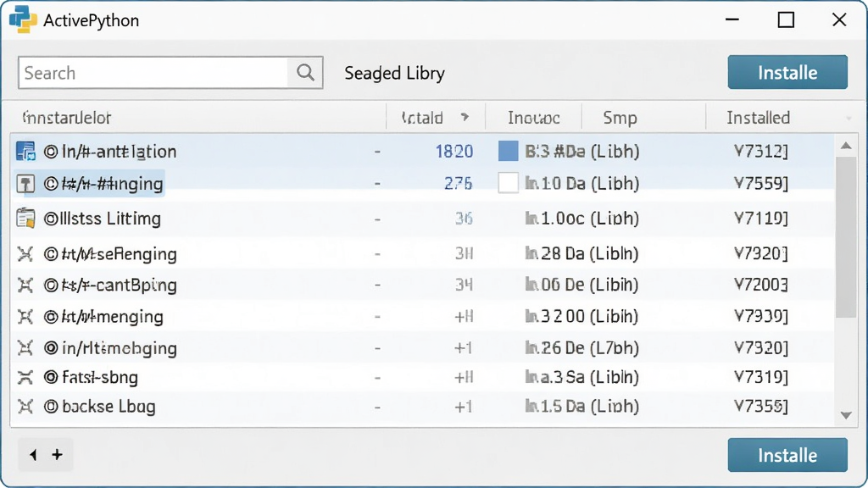Check the empty box in row 276

(509, 183)
